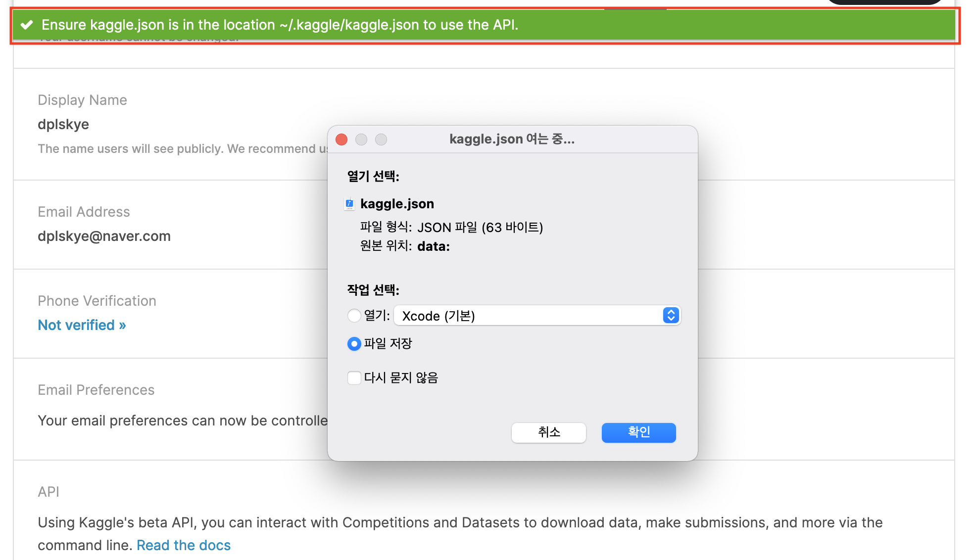Check the 다시 묻지 않음 checkbox

pyautogui.click(x=354, y=377)
